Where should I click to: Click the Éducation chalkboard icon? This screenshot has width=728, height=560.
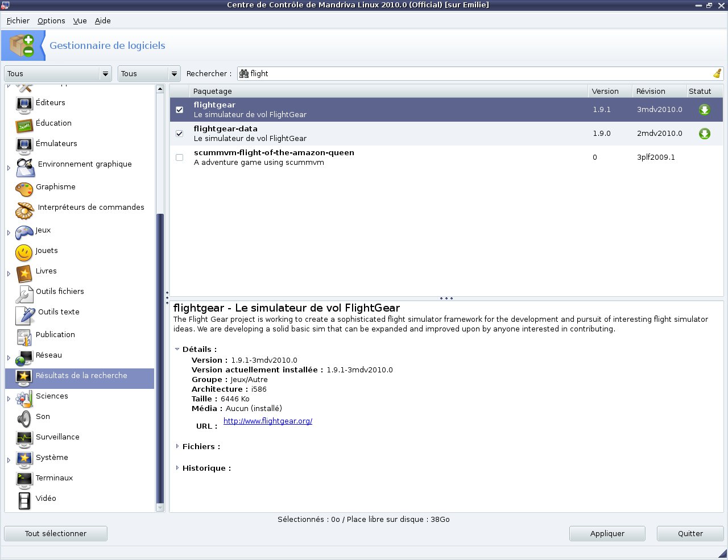[24, 126]
